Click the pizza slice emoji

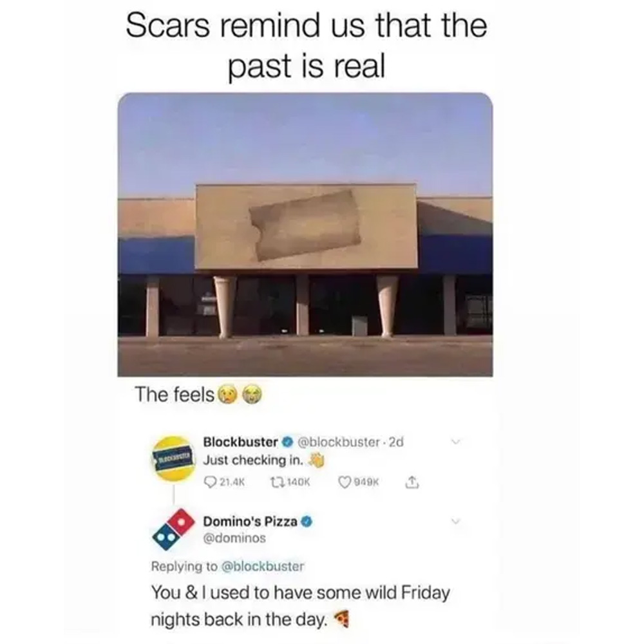click(341, 619)
